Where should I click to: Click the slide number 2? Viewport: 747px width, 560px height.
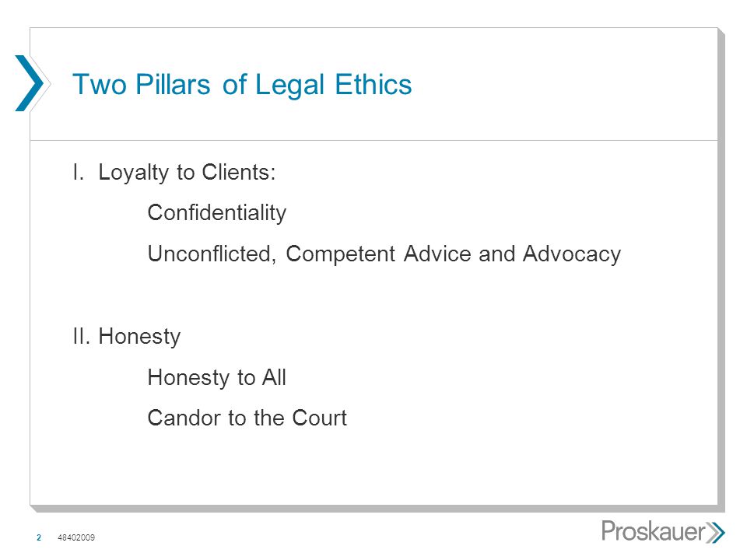pyautogui.click(x=39, y=537)
